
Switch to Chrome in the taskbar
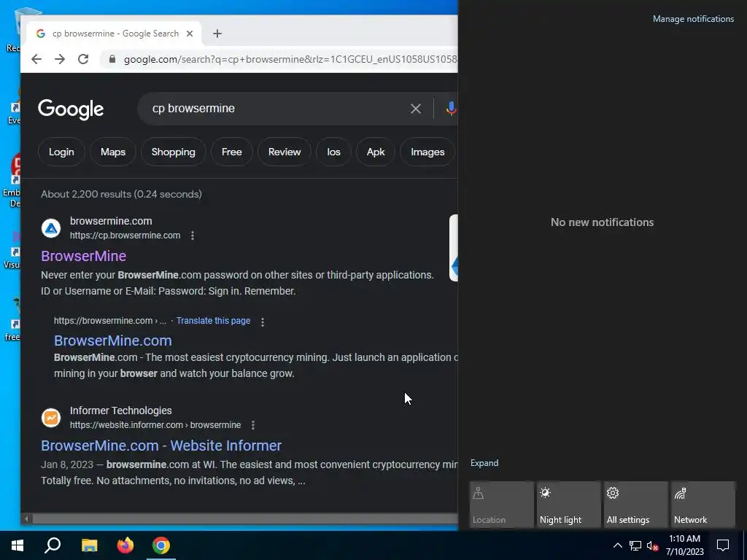click(161, 545)
